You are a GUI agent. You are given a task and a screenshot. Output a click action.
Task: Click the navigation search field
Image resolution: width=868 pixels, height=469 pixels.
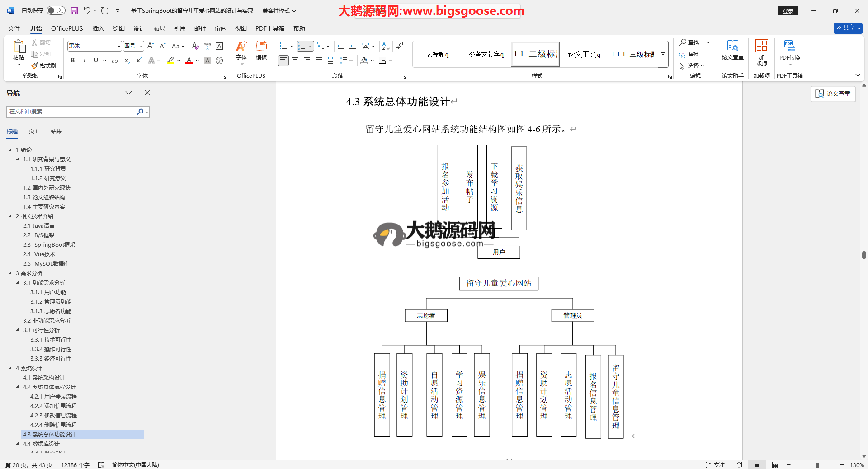point(72,112)
